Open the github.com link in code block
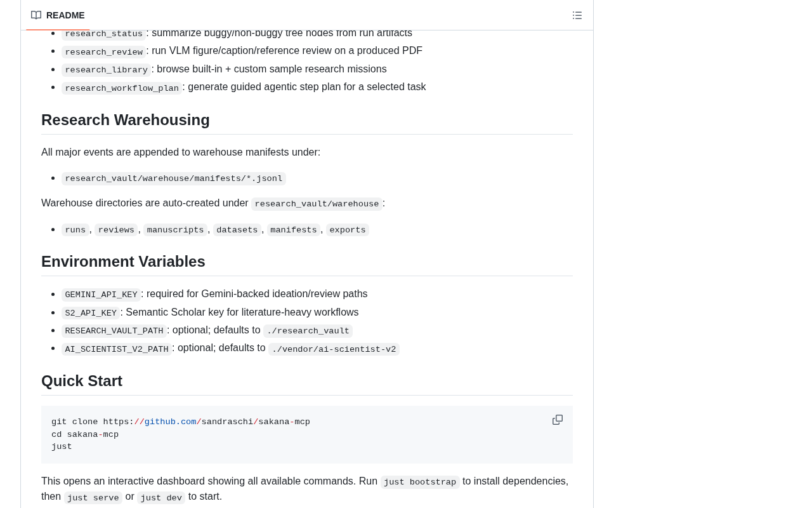 tap(170, 422)
